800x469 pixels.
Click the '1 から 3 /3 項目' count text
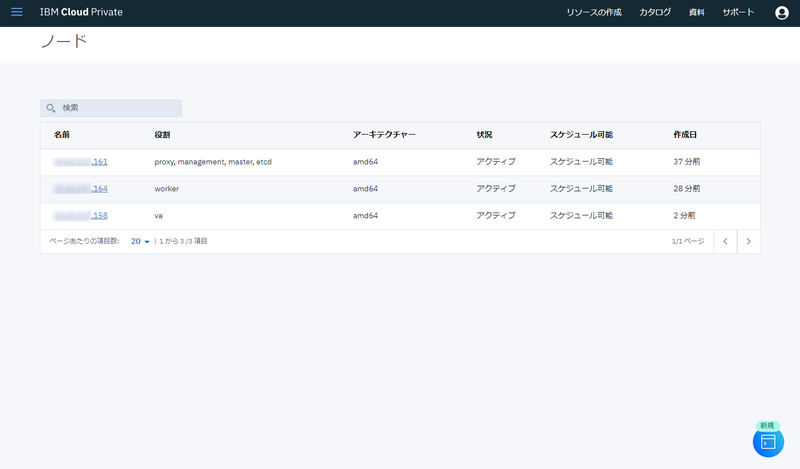pyautogui.click(x=183, y=241)
